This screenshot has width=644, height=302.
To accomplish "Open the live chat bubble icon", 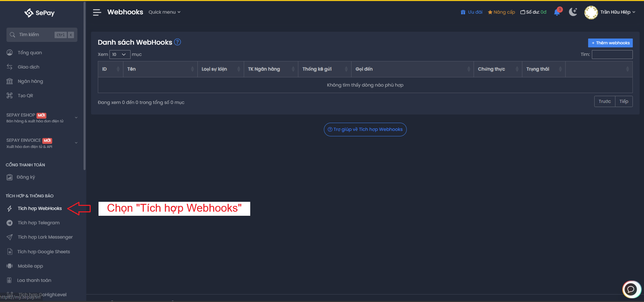I will [x=631, y=289].
